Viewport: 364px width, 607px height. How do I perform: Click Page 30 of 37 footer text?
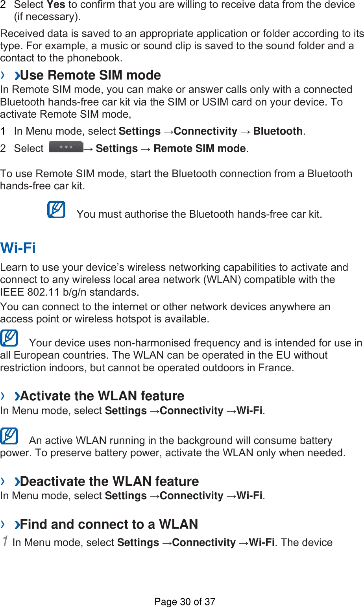[185, 601]
